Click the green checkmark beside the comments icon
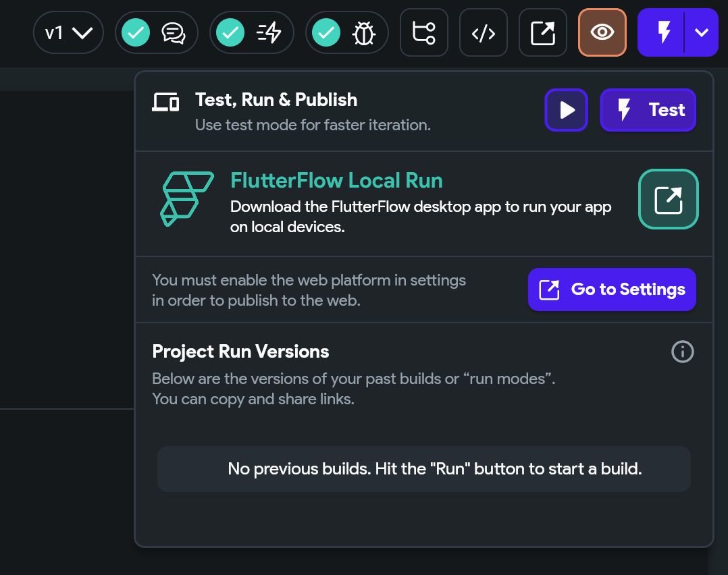This screenshot has height=575, width=728. 136,32
